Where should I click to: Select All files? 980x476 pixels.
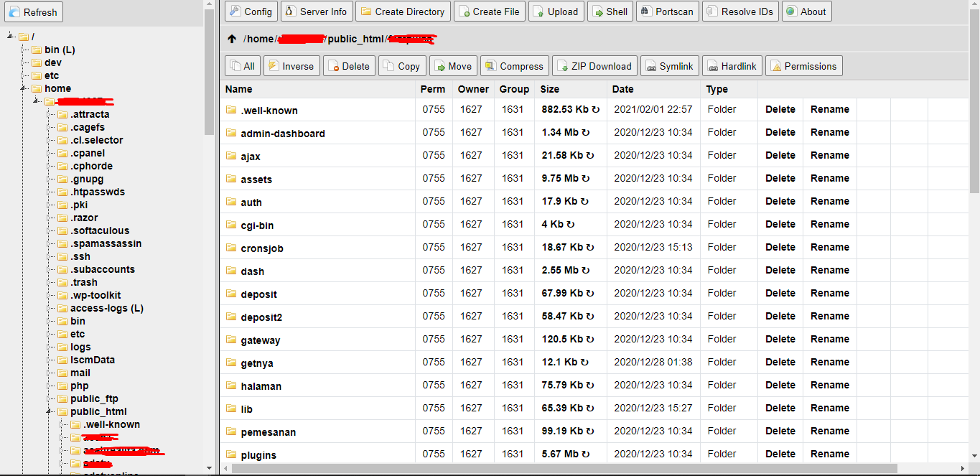[x=243, y=66]
